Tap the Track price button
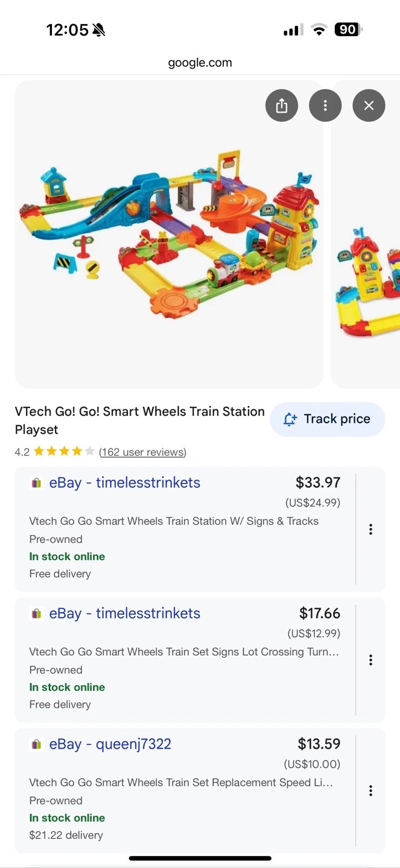Viewport: 400px width, 868px height. [327, 419]
